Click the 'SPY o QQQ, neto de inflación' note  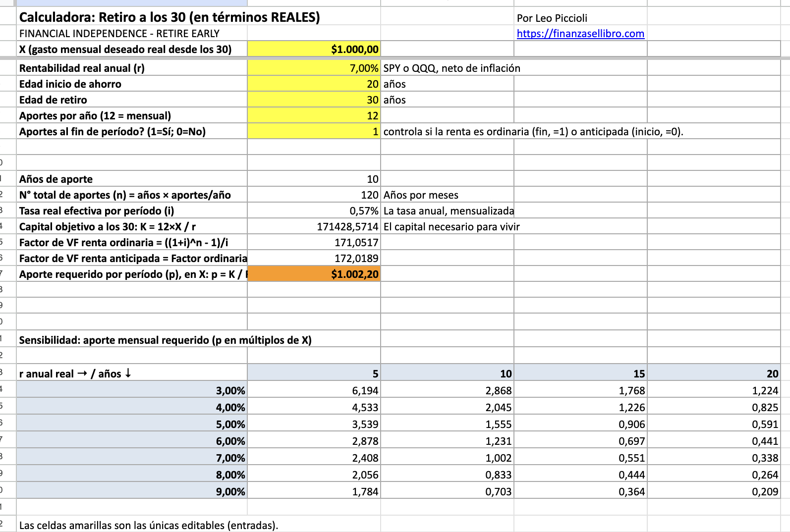[452, 68]
